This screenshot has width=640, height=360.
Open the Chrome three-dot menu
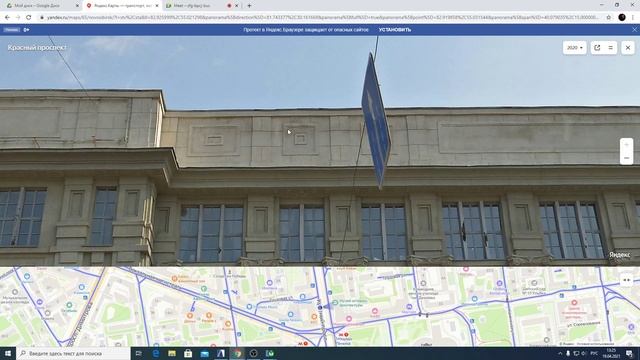coord(633,18)
